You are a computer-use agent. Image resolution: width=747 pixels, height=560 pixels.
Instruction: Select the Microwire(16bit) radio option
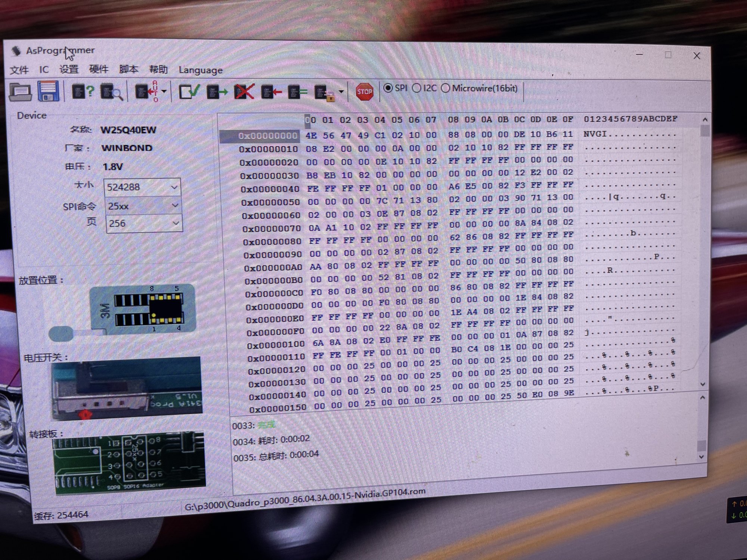point(445,88)
